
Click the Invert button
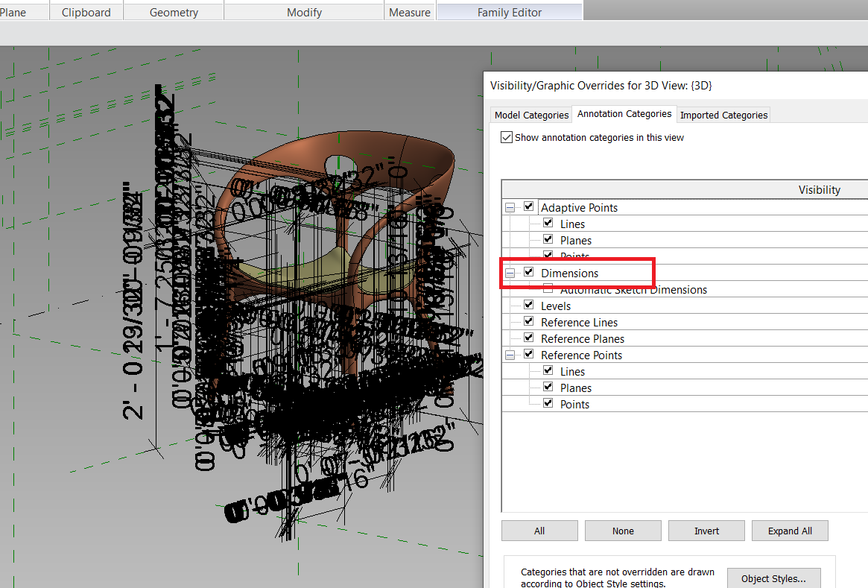[707, 531]
